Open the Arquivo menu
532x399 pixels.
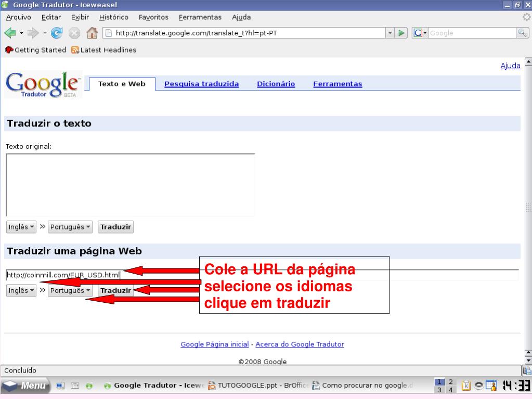[x=18, y=17]
